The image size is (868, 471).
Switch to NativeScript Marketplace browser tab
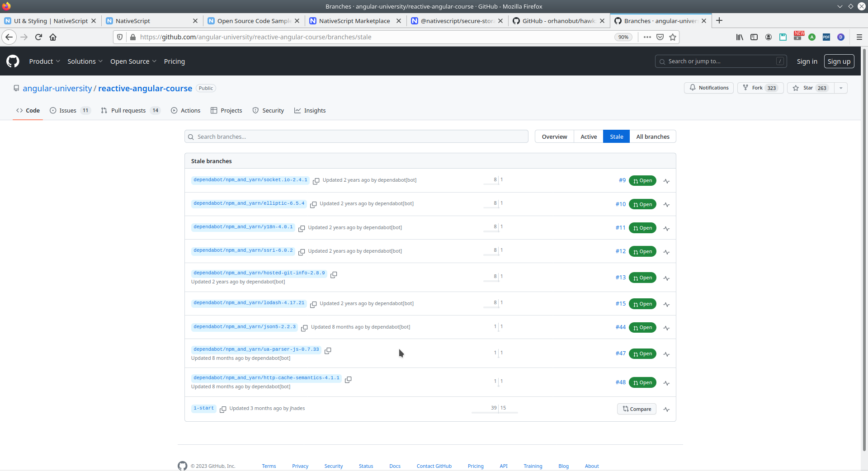354,21
